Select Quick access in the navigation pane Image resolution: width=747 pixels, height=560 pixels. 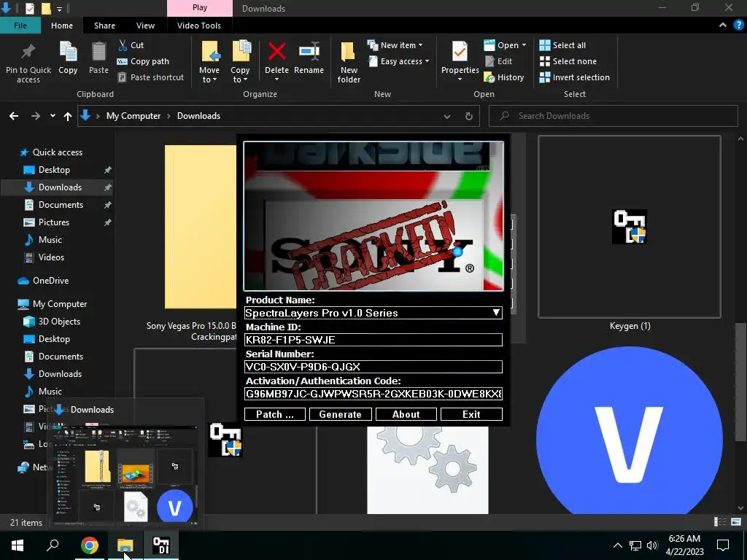click(x=57, y=152)
